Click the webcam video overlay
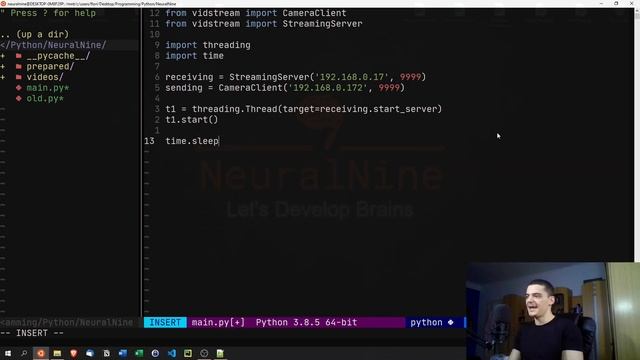The width and height of the screenshot is (640, 360). coord(553,311)
